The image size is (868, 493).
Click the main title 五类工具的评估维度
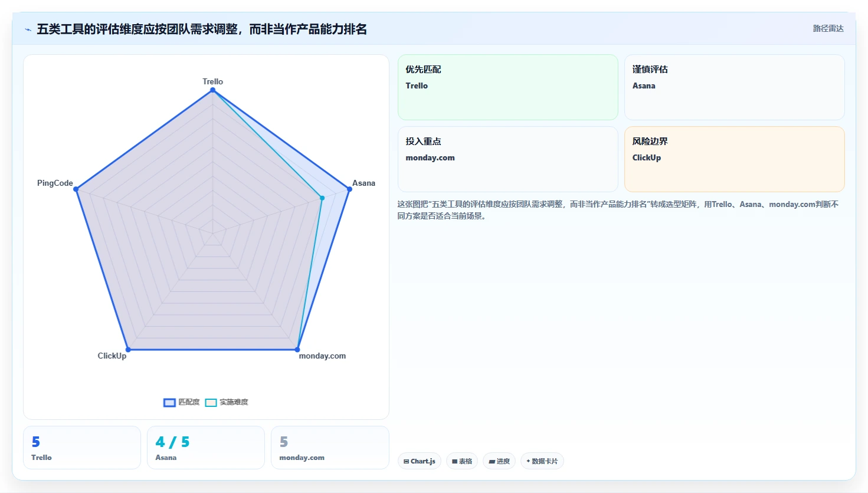point(202,29)
